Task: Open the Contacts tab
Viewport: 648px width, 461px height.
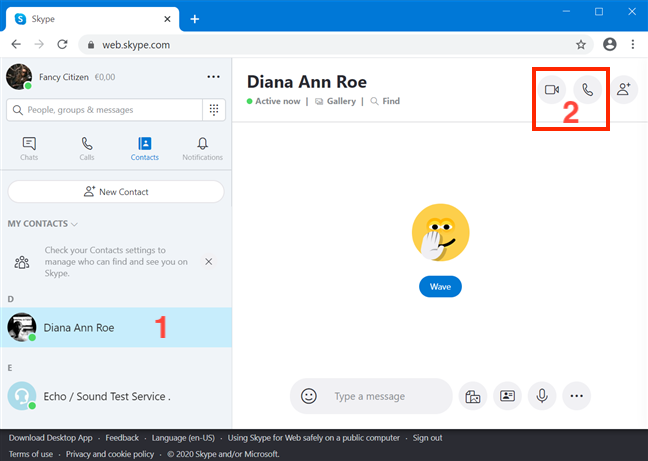Action: pos(145,149)
